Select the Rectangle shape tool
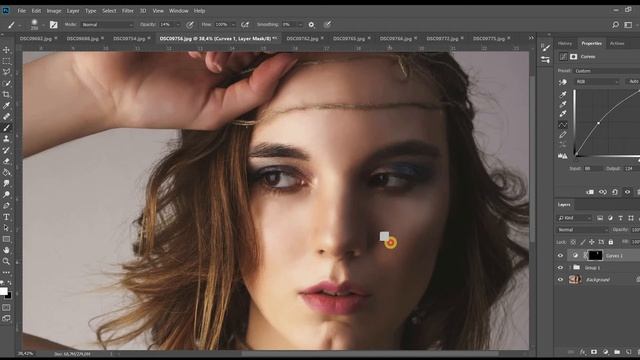Image resolution: width=640 pixels, height=360 pixels. coord(6,239)
